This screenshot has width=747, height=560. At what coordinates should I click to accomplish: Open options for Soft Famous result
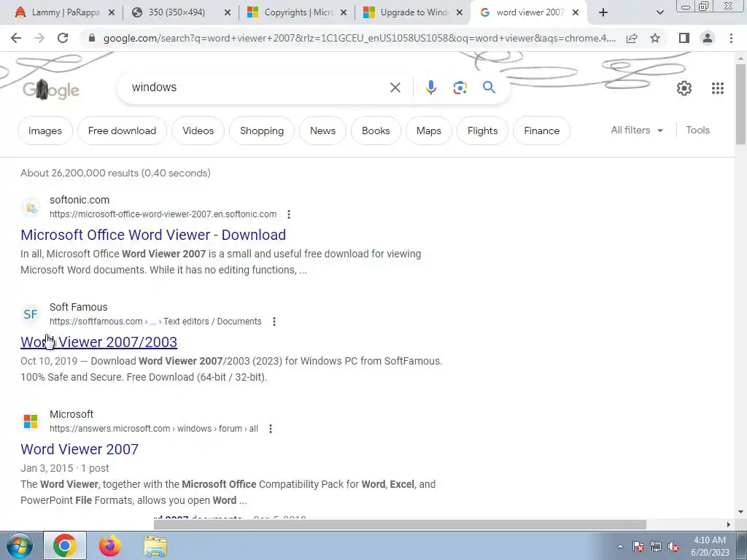click(x=274, y=322)
